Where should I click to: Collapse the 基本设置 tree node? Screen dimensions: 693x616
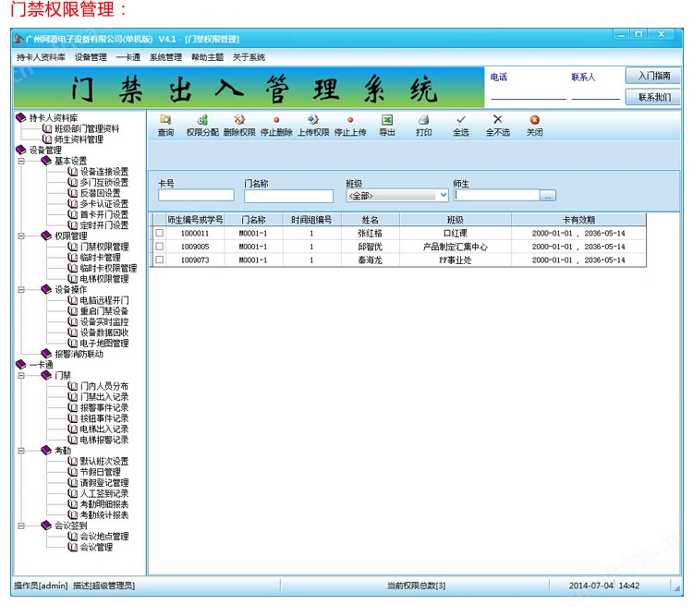21,161
